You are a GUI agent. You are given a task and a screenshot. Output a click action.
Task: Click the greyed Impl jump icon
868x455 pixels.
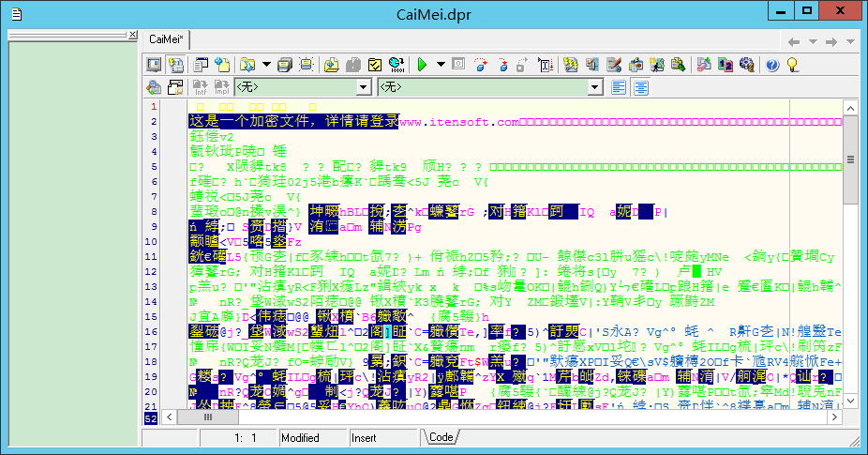(221, 87)
